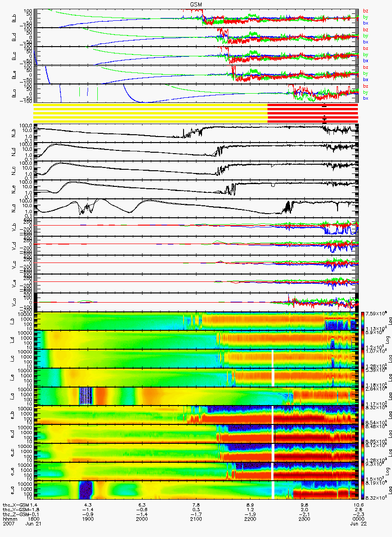Click the bz legend label of B_b panel

366,11
